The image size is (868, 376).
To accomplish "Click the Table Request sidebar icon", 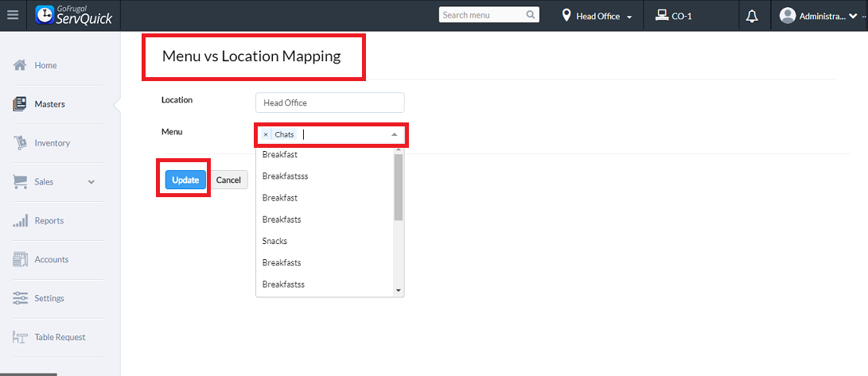I will [21, 337].
